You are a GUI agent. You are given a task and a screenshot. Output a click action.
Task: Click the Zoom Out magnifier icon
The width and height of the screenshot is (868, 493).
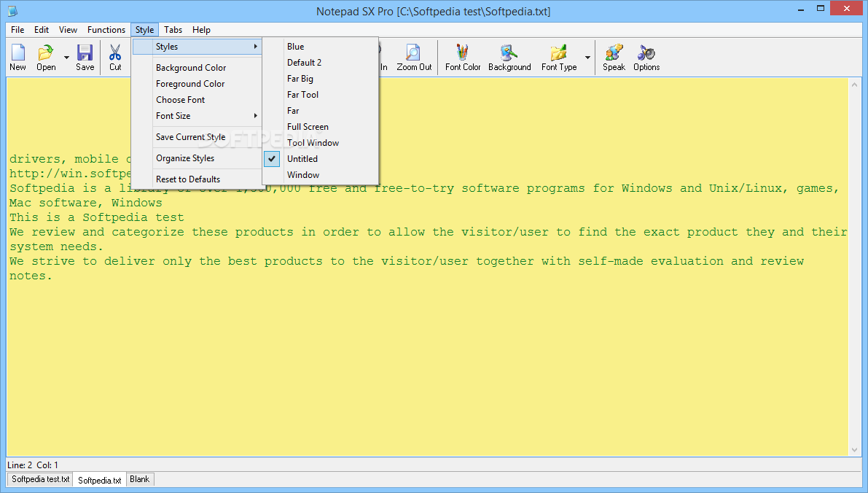point(414,58)
